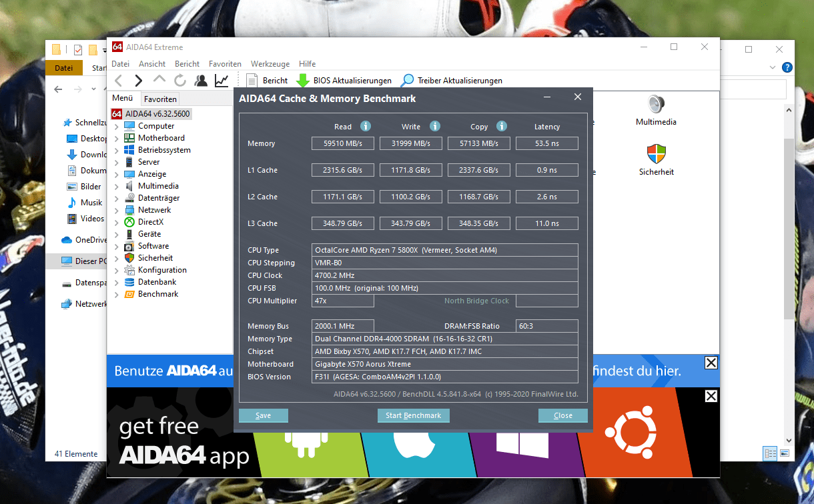Open the Multimedia speaker icon
The width and height of the screenshot is (814, 504).
point(656,105)
